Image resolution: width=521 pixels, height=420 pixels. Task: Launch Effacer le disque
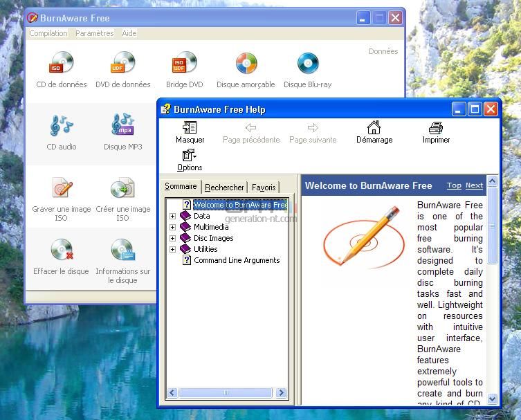click(62, 257)
